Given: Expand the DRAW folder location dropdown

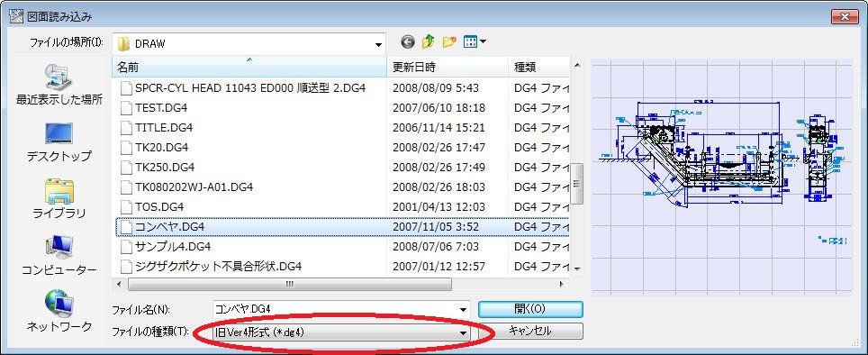Looking at the screenshot, I should (x=379, y=44).
